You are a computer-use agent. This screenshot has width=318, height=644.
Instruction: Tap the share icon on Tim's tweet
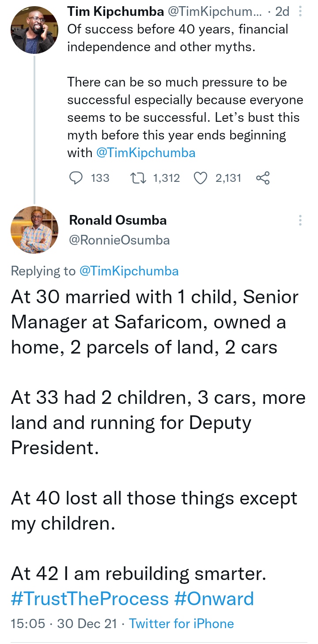(263, 178)
